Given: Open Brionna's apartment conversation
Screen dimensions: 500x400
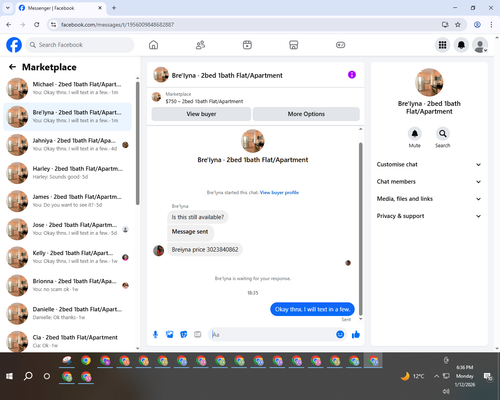Looking at the screenshot, I should tap(68, 285).
